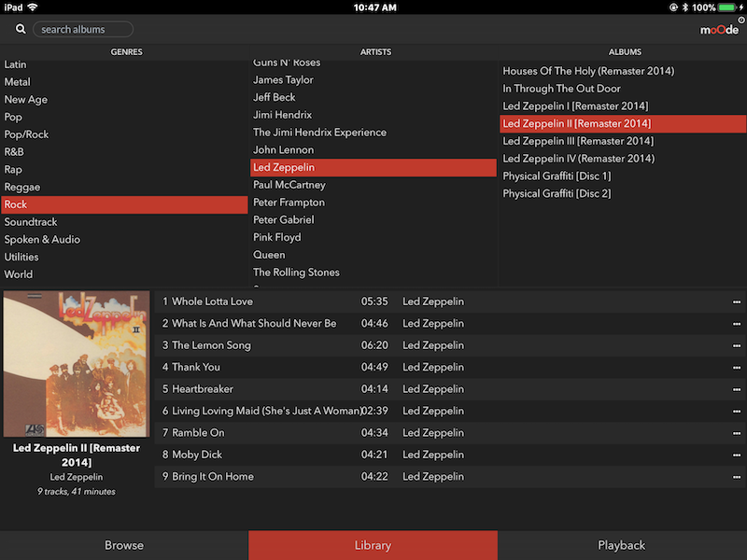Click the GENRES column header
The image size is (747, 560).
pos(126,52)
